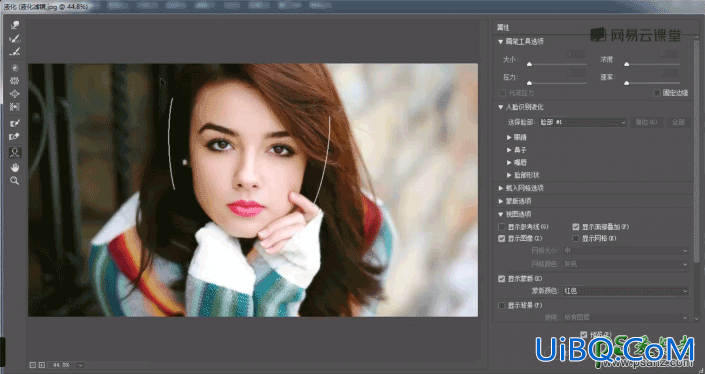
Task: Select the Twirl Clockwise tool
Action: [15, 68]
